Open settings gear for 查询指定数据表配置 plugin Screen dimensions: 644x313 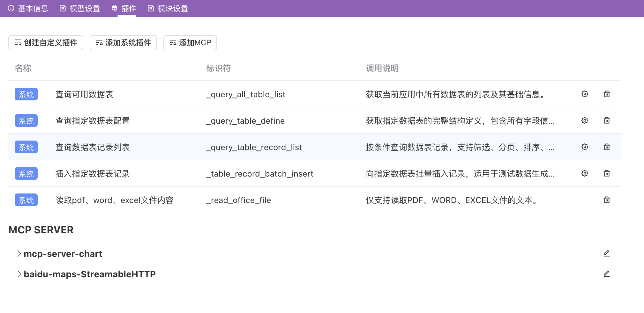point(584,120)
